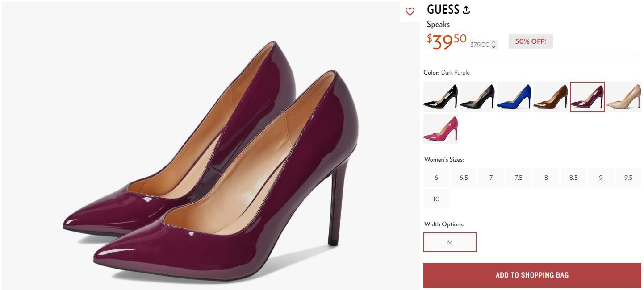This screenshot has width=644, height=290.
Task: Add the shoes to favorites with the heart icon
Action: pos(410,12)
